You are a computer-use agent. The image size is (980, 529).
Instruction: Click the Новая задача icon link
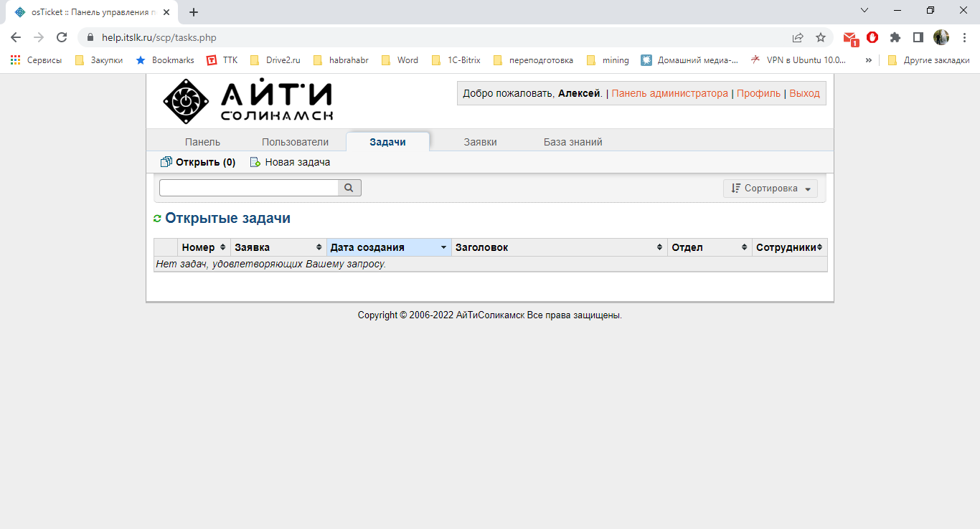[255, 163]
